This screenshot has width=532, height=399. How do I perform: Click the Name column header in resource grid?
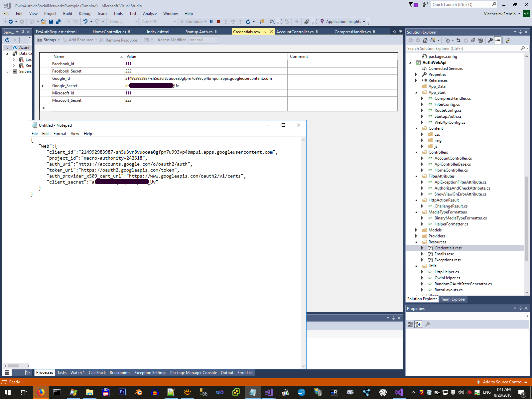click(87, 57)
